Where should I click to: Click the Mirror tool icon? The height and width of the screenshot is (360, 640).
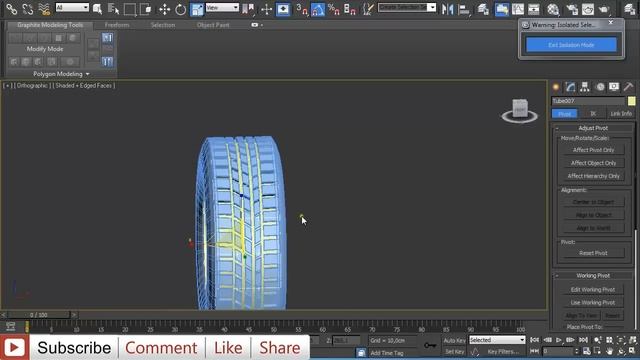click(447, 8)
